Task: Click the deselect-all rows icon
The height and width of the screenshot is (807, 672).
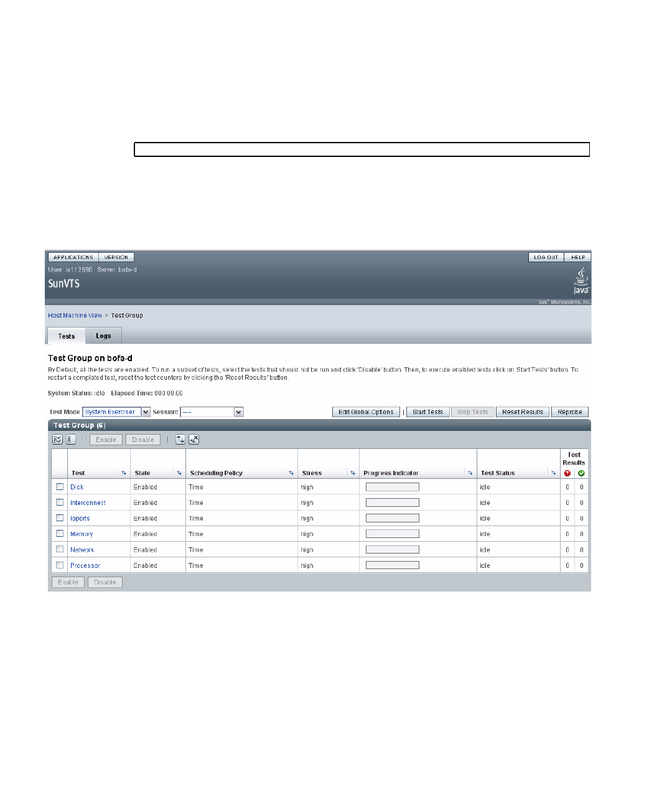Action: pyautogui.click(x=70, y=440)
